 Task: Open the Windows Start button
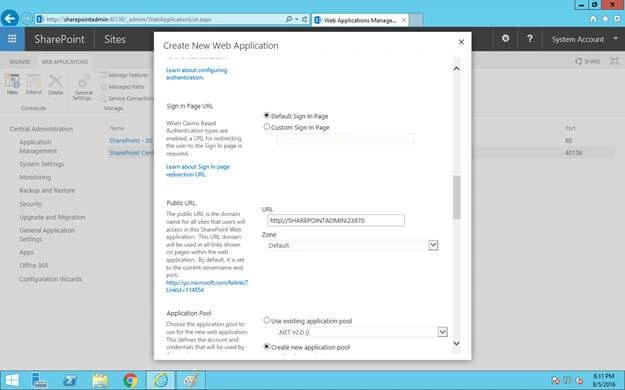coord(12,380)
